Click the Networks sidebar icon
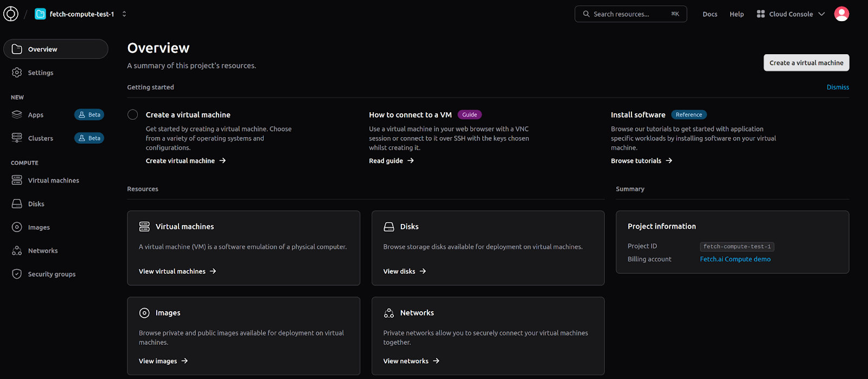Screen dimensions: 868x379 17,251
